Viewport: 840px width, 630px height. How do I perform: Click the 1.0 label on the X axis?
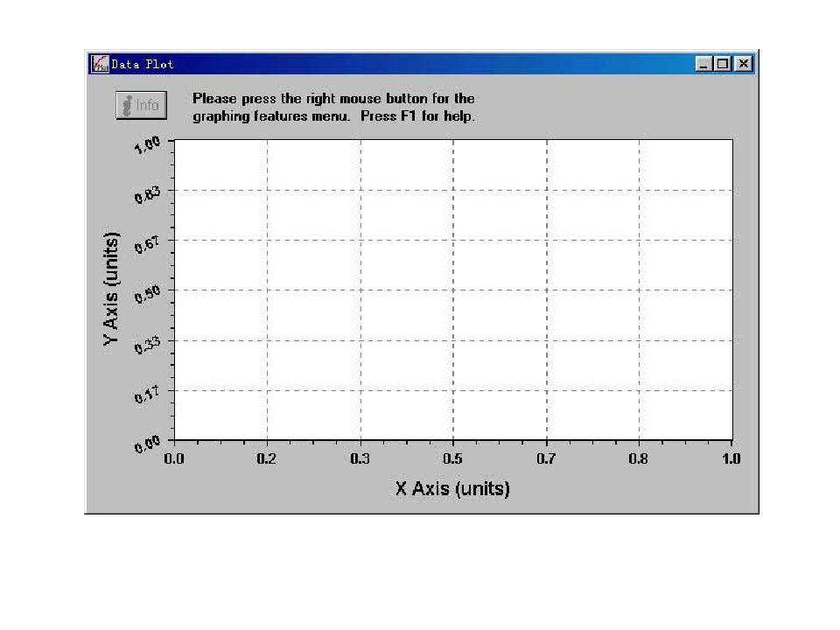pos(731,458)
